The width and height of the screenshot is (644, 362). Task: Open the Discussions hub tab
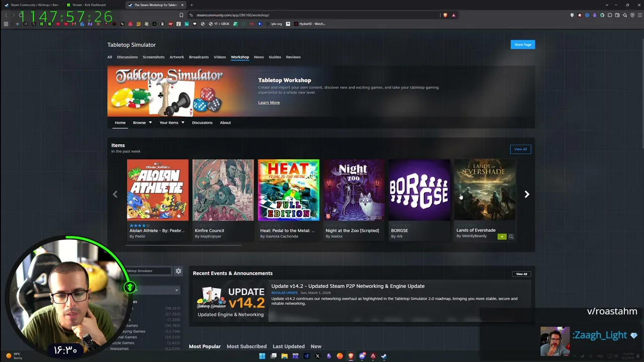127,57
